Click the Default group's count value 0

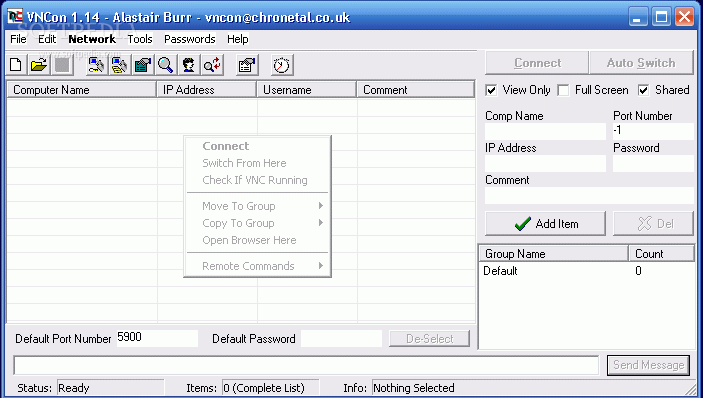tap(638, 271)
